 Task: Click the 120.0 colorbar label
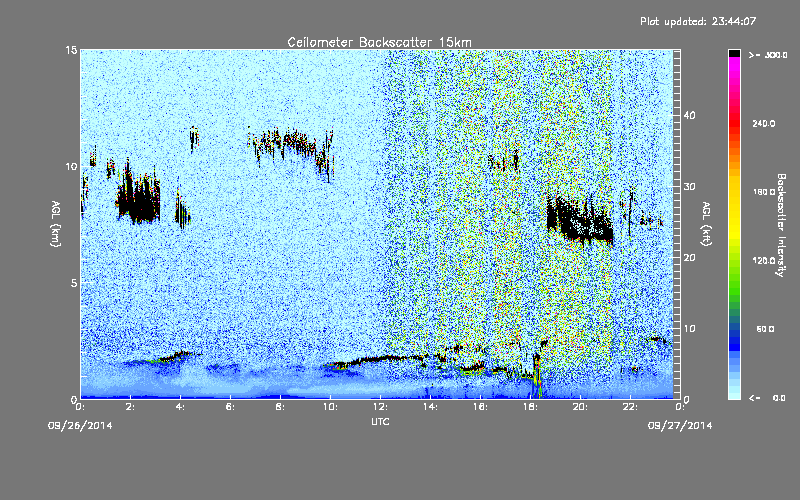tap(764, 260)
